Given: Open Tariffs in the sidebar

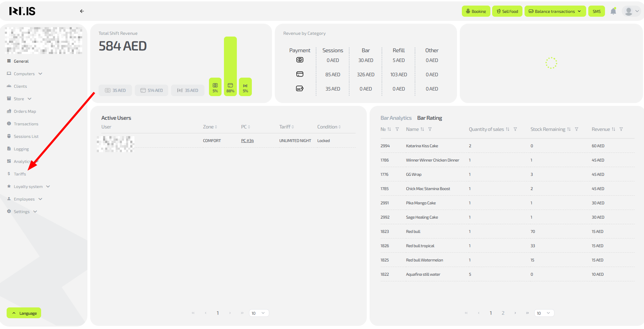Looking at the screenshot, I should click(20, 174).
